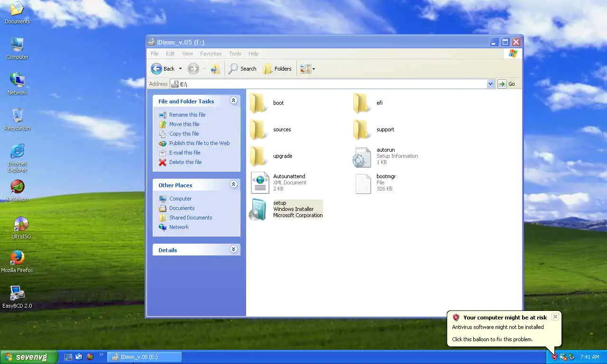The width and height of the screenshot is (607, 364).
Task: Click Show Desktop quick launch icon
Action: point(68,357)
